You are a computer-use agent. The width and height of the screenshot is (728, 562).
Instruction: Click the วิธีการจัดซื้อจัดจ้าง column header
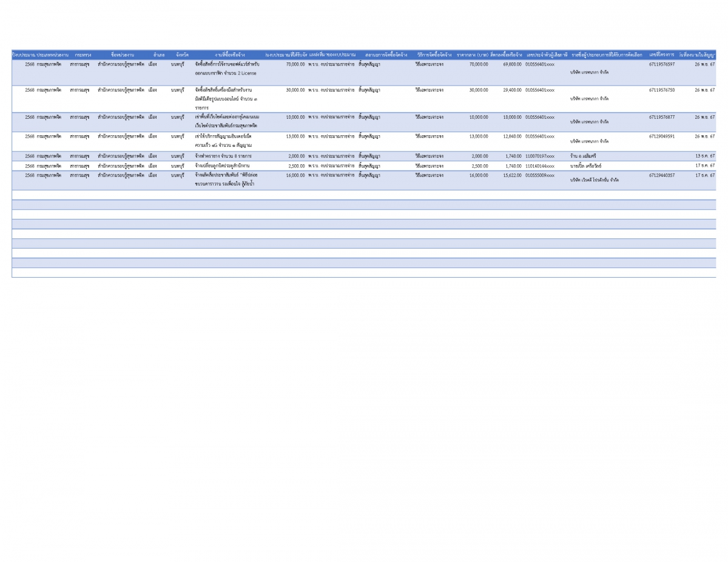434,55
